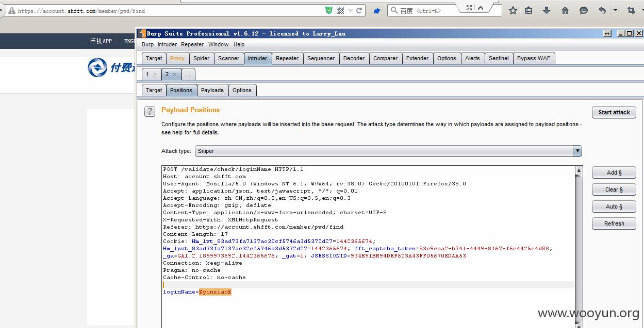644x328 pixels.
Task: Click the crop screenshot icon in browser toolbar
Action: [631, 10]
